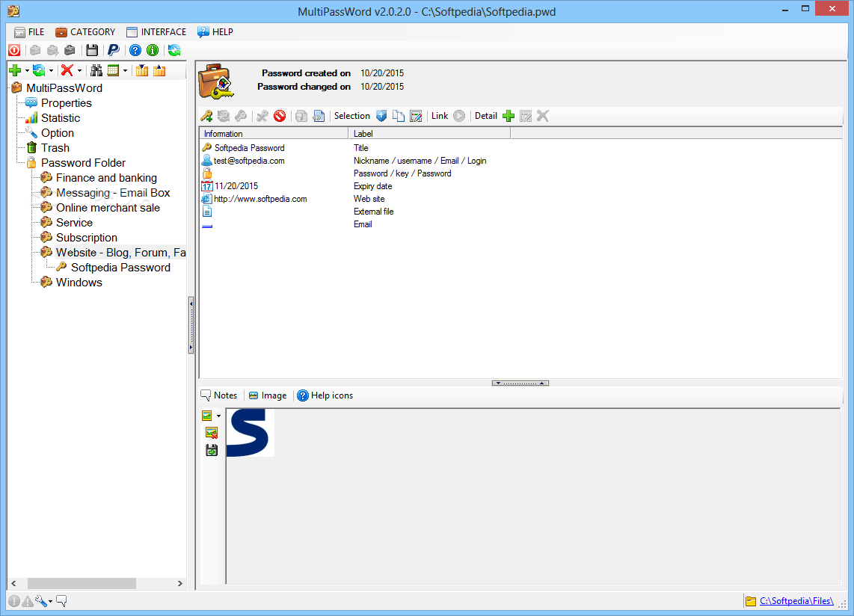Select the Subscription category
Viewport: 854px width, 616px height.
click(x=87, y=238)
